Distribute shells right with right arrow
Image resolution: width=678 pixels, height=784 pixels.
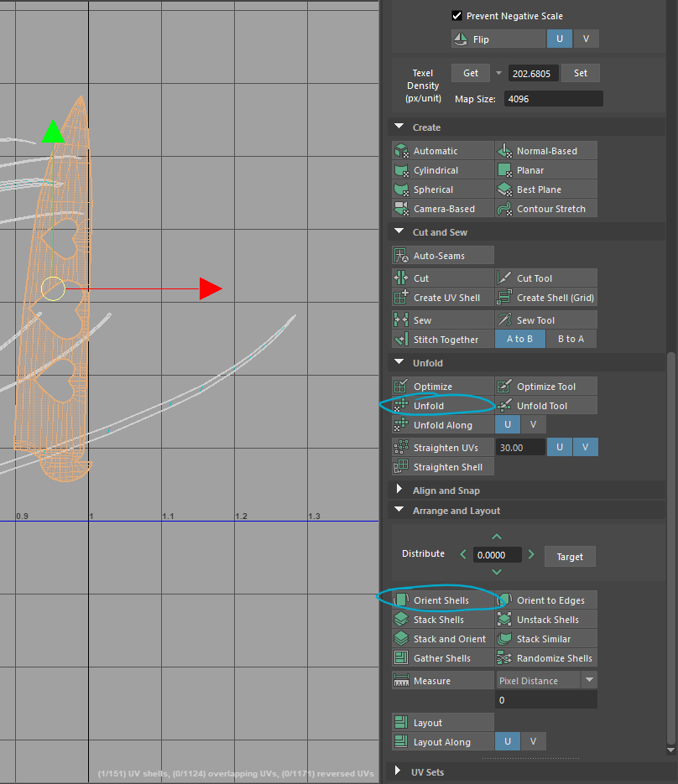(x=531, y=554)
